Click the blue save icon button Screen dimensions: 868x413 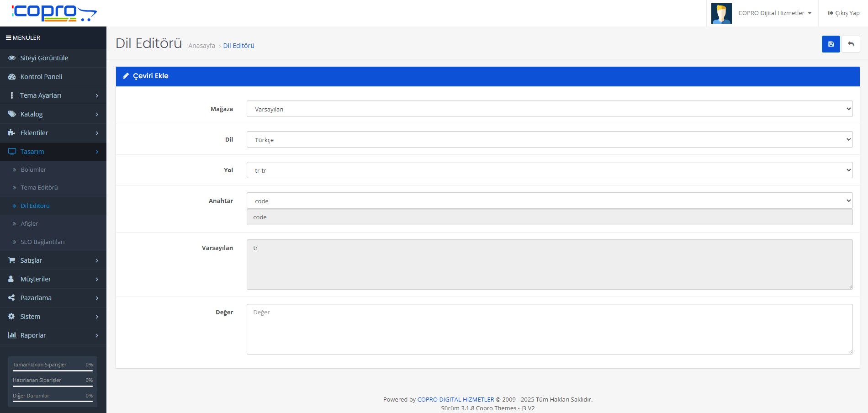[x=831, y=44]
